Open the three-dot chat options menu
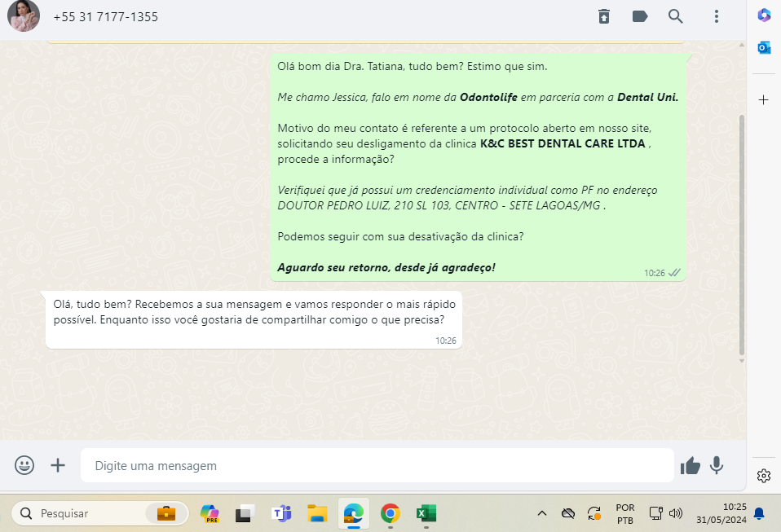The height and width of the screenshot is (532, 781). point(716,16)
